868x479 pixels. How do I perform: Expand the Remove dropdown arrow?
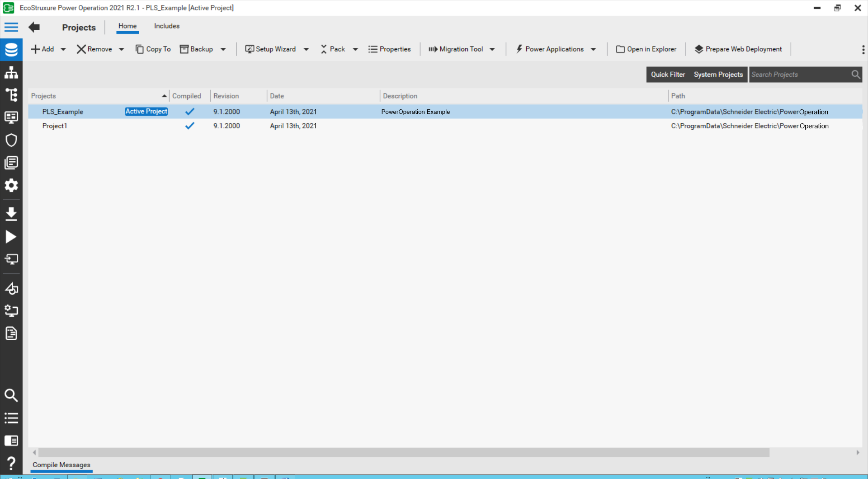[122, 49]
